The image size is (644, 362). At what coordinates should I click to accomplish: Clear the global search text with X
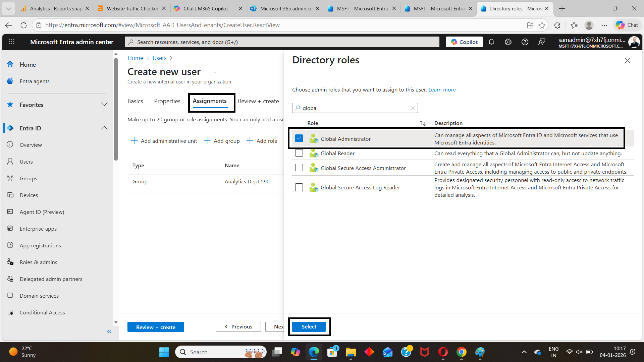point(413,108)
